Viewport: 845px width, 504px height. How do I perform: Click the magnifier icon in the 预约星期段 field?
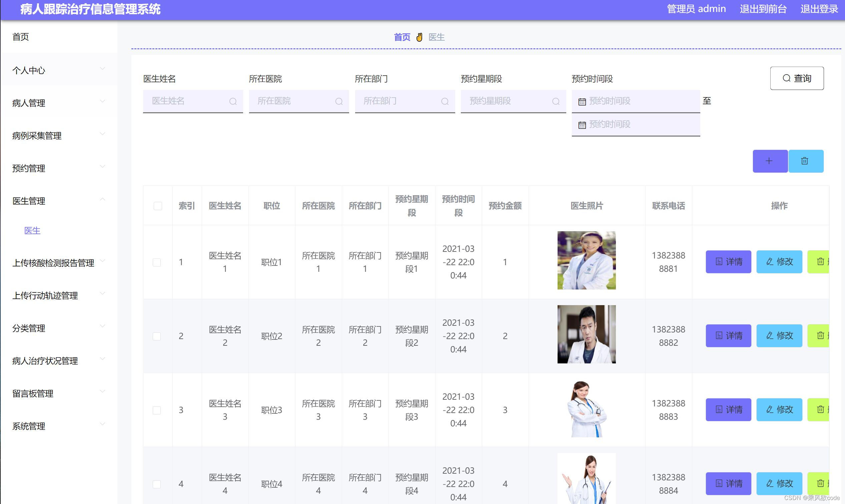pyautogui.click(x=556, y=101)
